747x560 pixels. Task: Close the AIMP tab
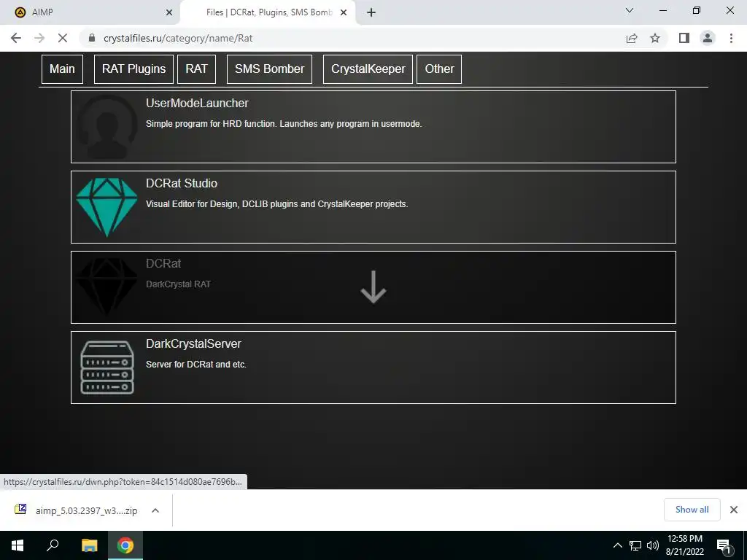coord(169,12)
